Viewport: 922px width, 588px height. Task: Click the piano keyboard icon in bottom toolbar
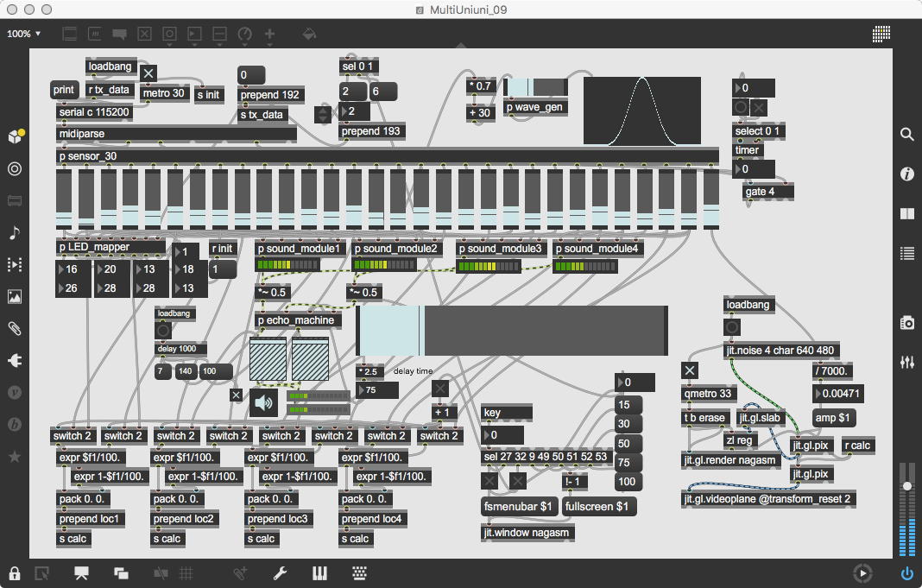coord(319,573)
